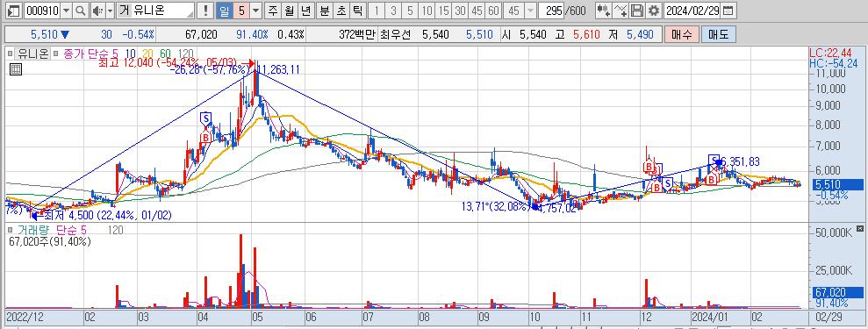Screen dimensions: 868x329
Task: Select weekly 주 chart period
Action: click(273, 11)
